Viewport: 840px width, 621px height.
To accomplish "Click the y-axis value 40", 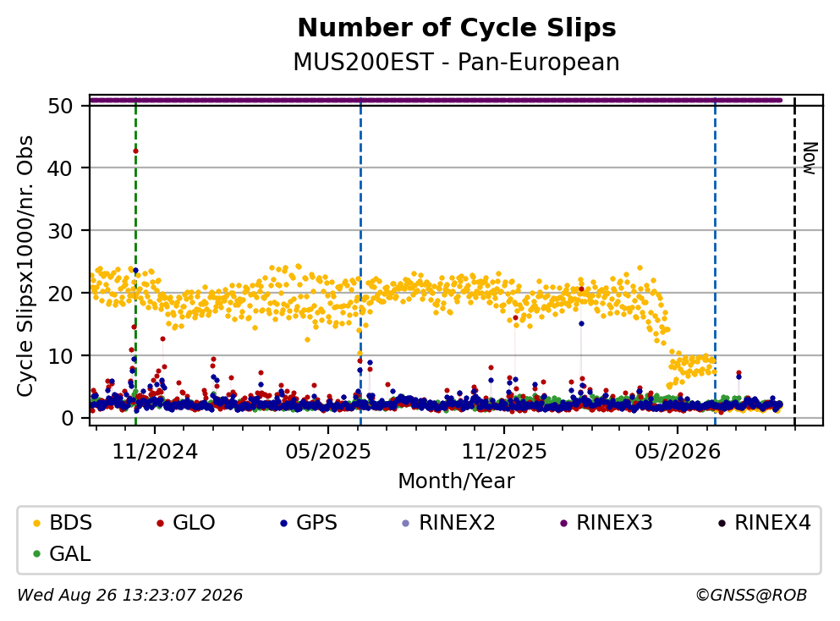I will click(60, 168).
